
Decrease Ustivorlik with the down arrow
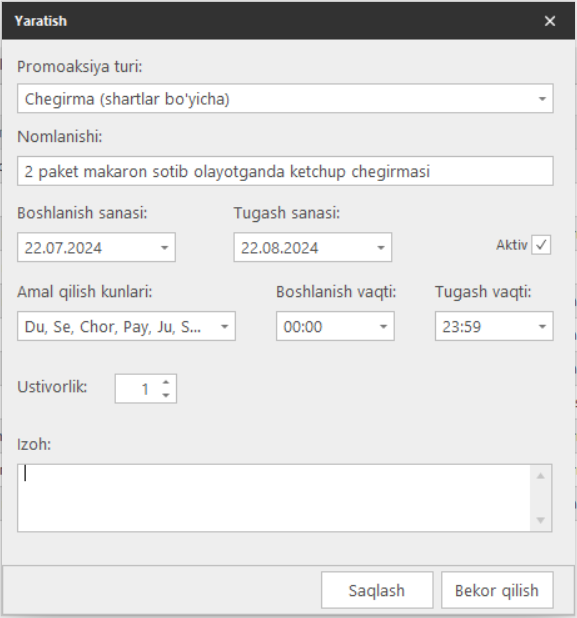(x=166, y=395)
